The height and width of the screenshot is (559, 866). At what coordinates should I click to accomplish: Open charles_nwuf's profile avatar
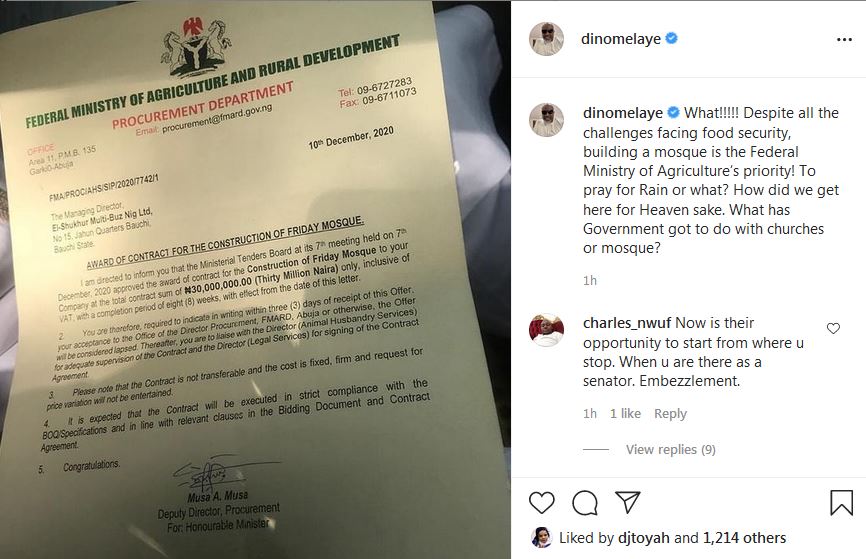coord(546,330)
